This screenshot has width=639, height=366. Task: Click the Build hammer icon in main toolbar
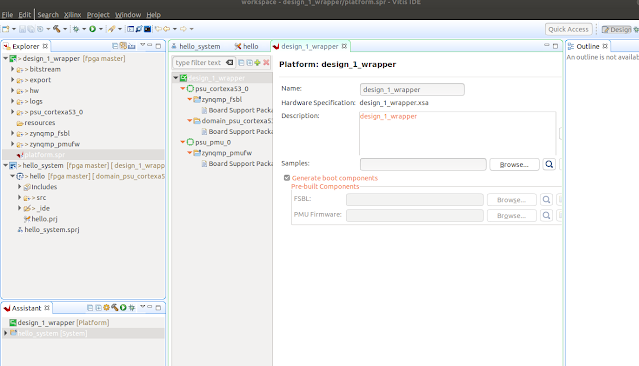[x=57, y=29]
